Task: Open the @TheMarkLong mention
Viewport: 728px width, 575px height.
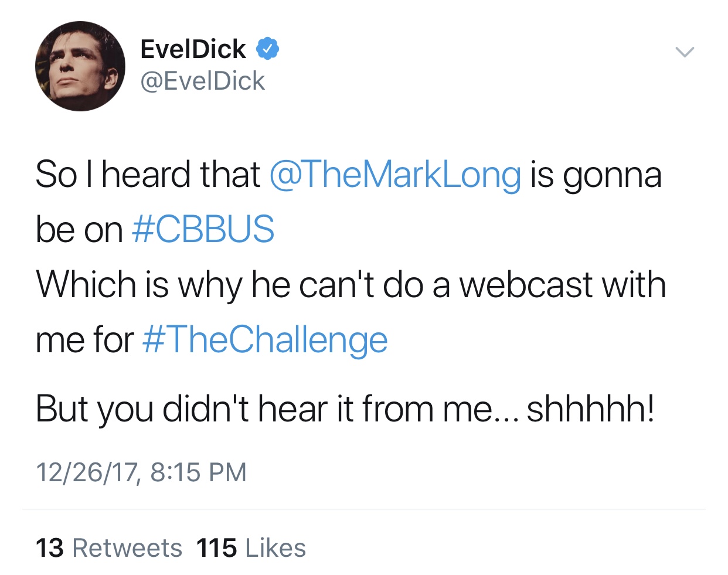Action: (395, 175)
